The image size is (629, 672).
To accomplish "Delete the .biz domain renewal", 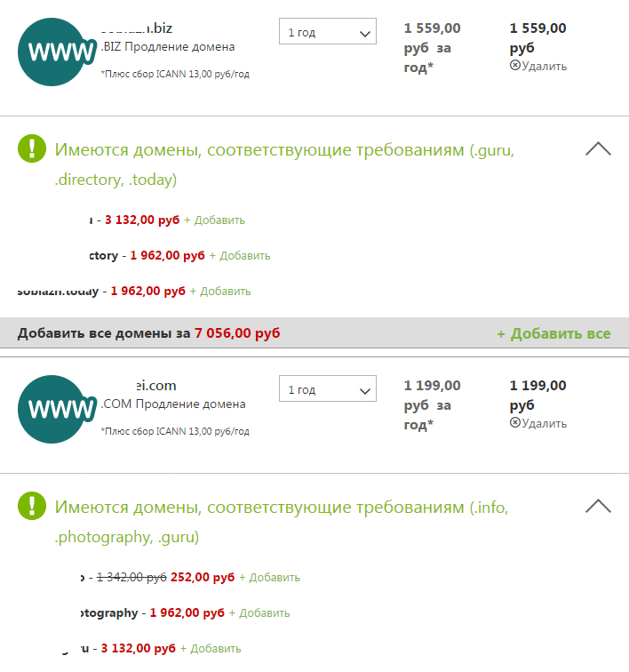I will click(538, 66).
